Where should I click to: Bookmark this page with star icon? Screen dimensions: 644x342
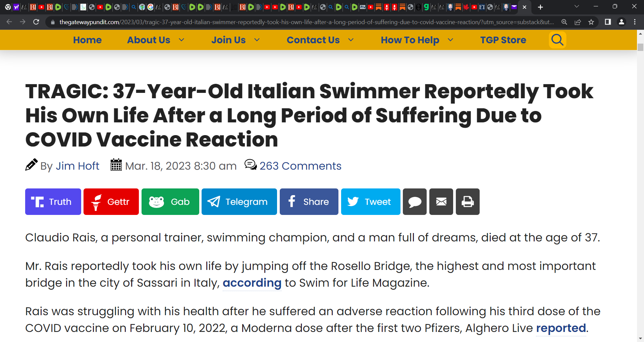[591, 22]
